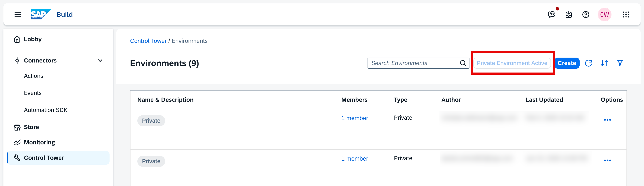Open options menu for second environment

607,160
